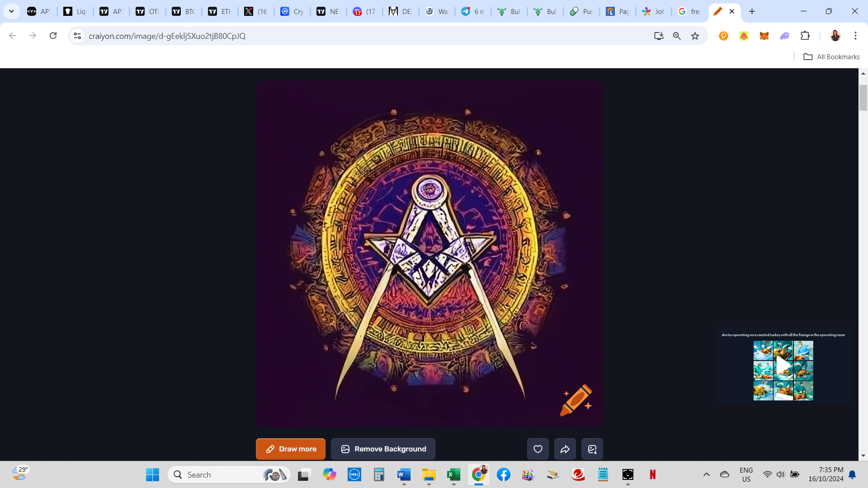The image size is (868, 488).
Task: Switch ENG US input language
Action: coord(746,474)
